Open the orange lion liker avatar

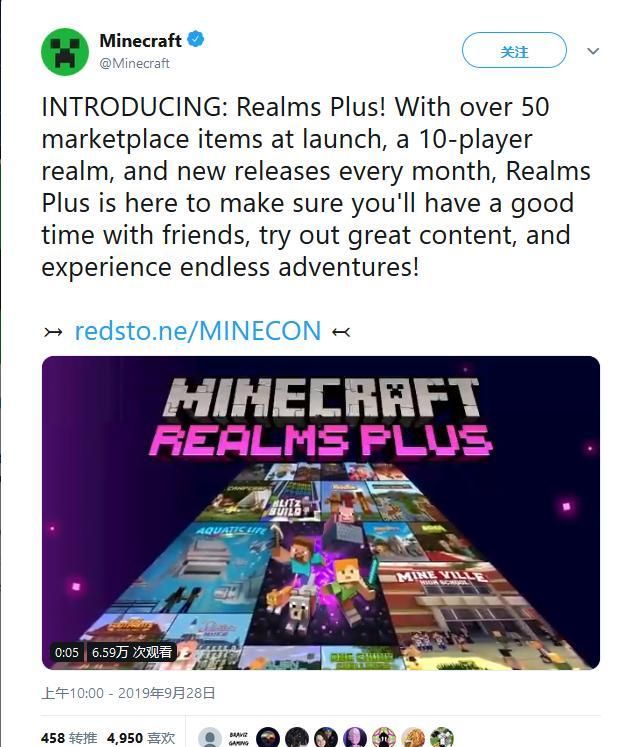[x=413, y=738]
